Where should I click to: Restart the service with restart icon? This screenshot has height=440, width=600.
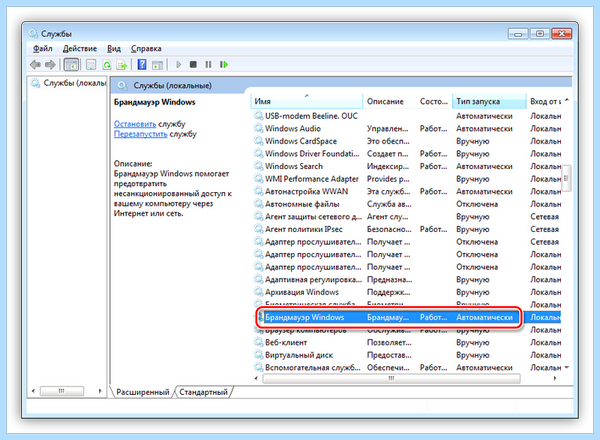click(224, 64)
